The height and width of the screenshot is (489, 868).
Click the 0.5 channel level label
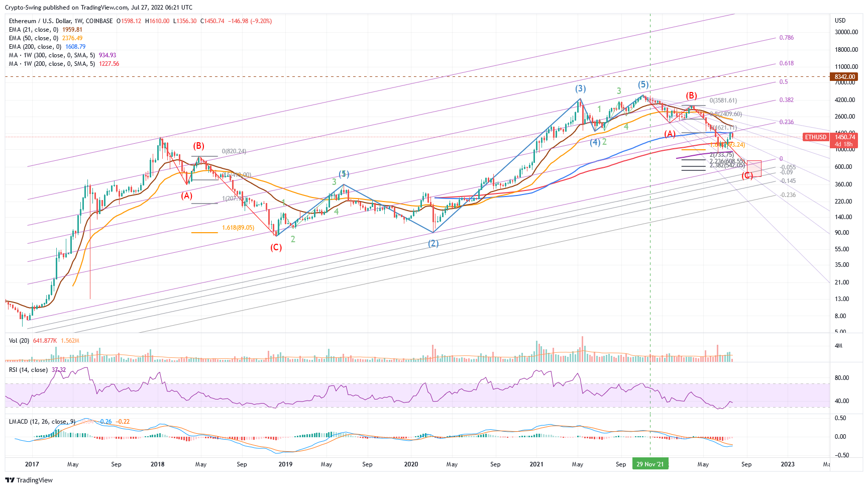[x=784, y=82]
